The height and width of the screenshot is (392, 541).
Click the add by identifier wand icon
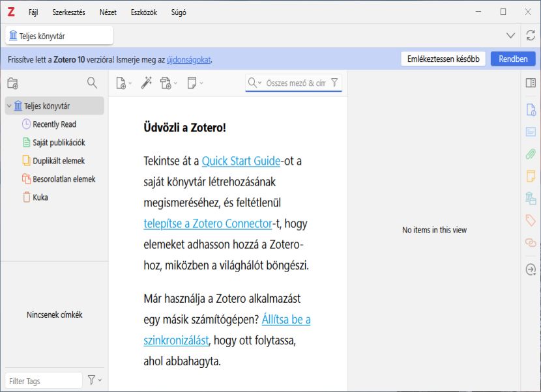(x=147, y=83)
